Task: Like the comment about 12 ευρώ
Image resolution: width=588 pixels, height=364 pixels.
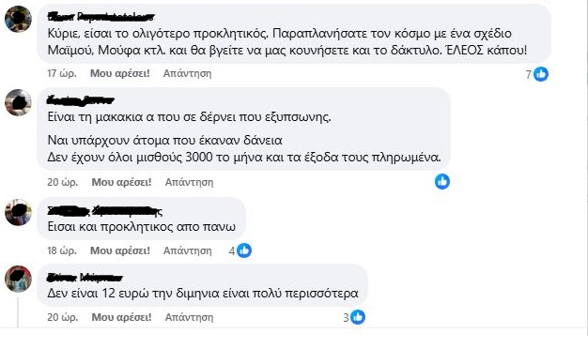Action: tap(121, 318)
